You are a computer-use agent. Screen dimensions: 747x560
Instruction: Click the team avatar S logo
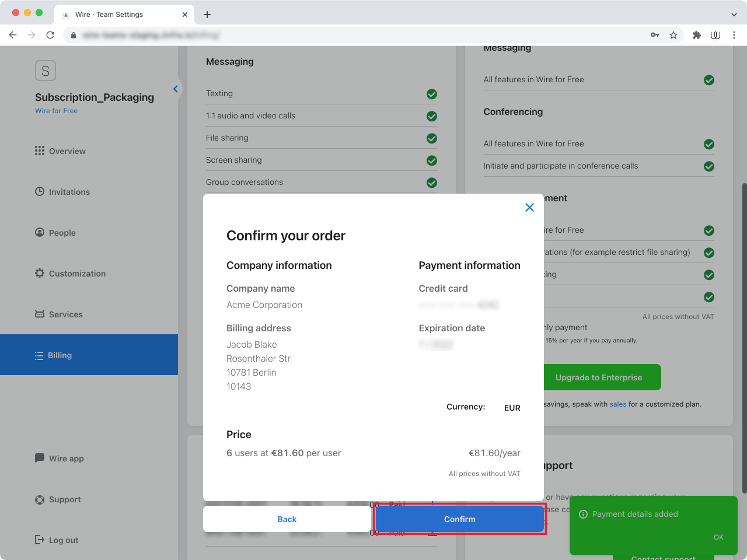pos(46,71)
